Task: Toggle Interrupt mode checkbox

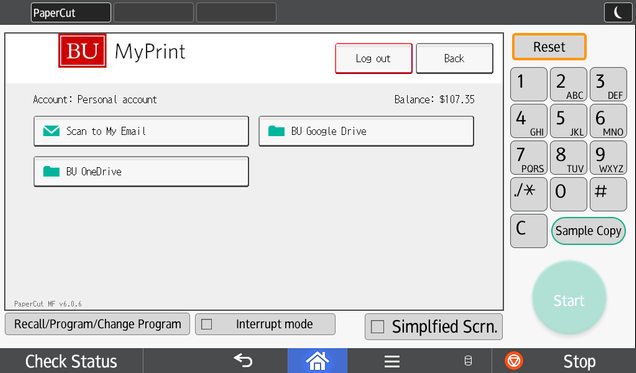Action: pyautogui.click(x=206, y=324)
